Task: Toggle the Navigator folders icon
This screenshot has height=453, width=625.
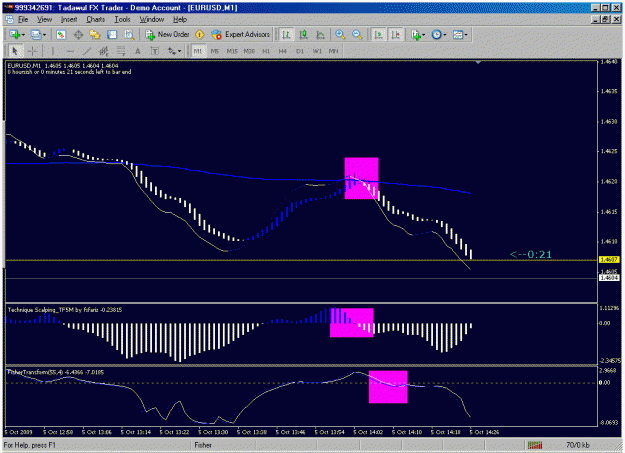Action: point(95,35)
